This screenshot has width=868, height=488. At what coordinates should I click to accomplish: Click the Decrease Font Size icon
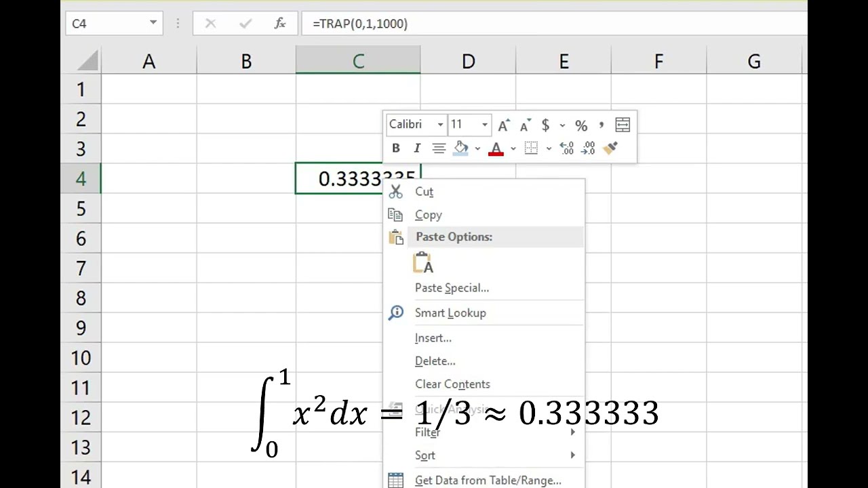pos(526,125)
